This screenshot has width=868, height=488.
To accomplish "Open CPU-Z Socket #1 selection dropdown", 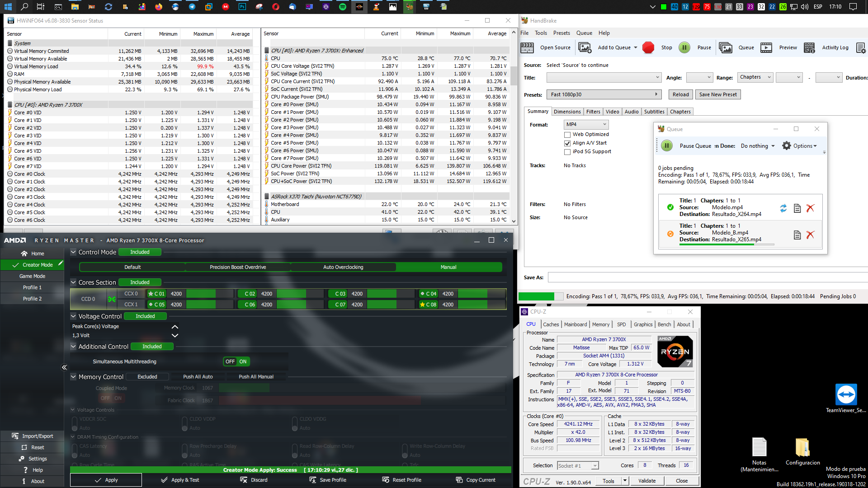I will click(578, 465).
